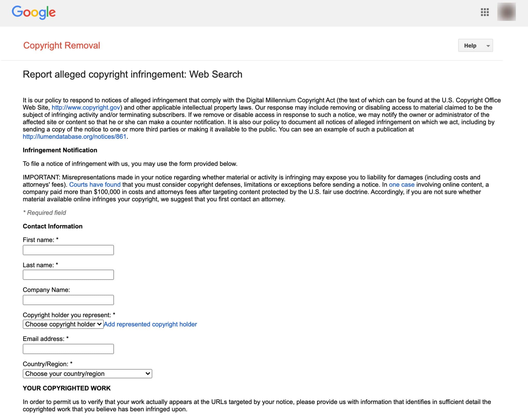Open the http://www.copyright.gov link
Screen dimensions: 528x420
pyautogui.click(x=86, y=108)
